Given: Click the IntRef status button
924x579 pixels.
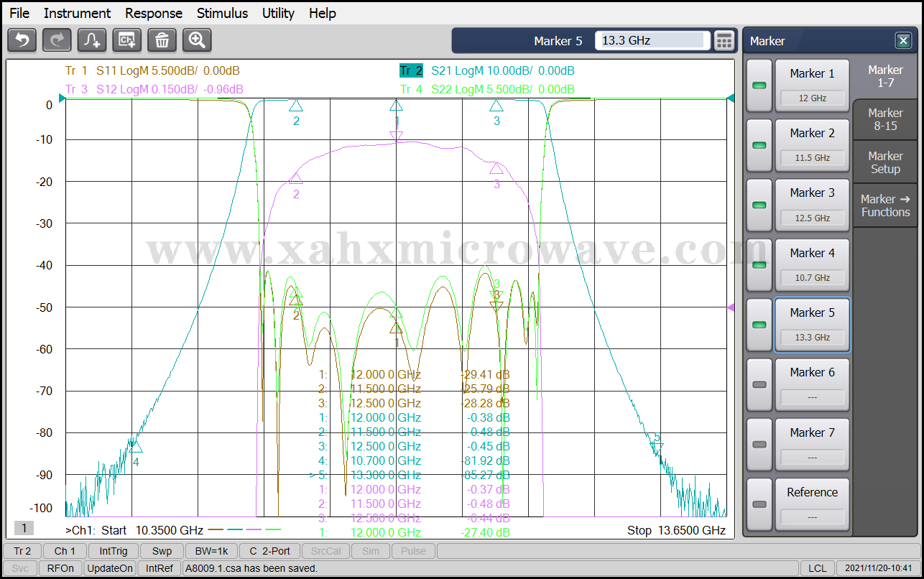Looking at the screenshot, I should (x=160, y=568).
